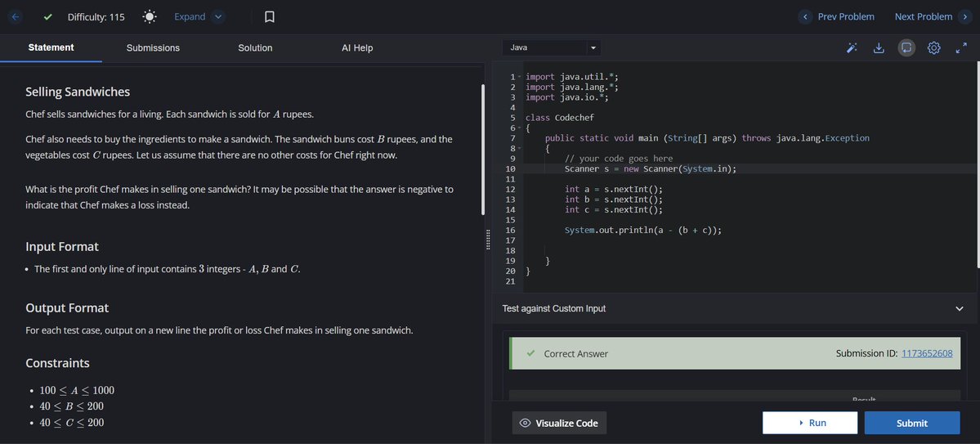
Task: Click the 'Input Format' heading
Action: pos(62,246)
